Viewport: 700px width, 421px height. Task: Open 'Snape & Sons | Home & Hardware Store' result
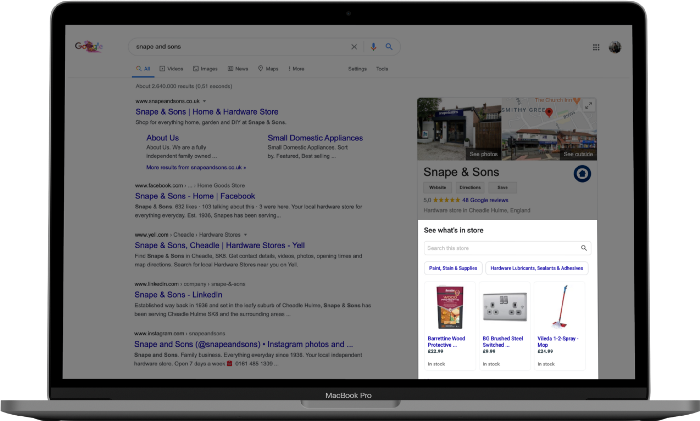[207, 112]
